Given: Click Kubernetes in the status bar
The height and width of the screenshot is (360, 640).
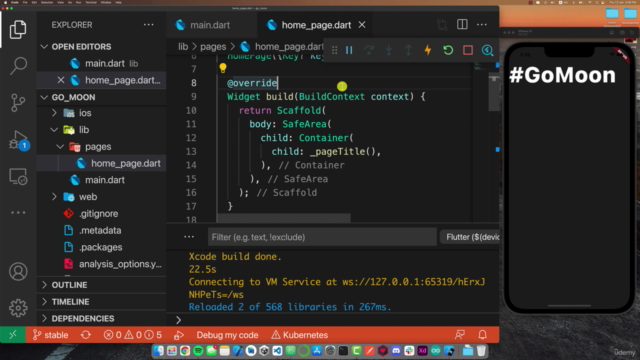Looking at the screenshot, I should [300, 335].
